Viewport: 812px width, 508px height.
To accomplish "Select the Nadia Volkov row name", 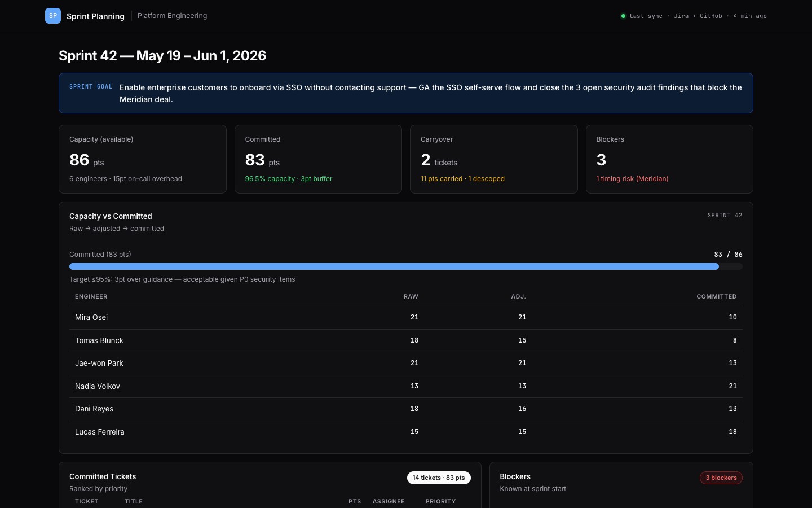I will click(x=98, y=386).
